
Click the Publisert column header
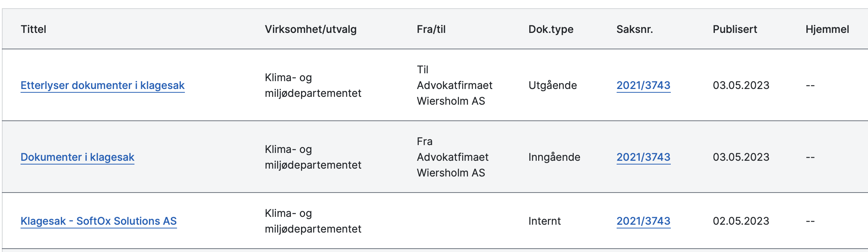(x=735, y=29)
